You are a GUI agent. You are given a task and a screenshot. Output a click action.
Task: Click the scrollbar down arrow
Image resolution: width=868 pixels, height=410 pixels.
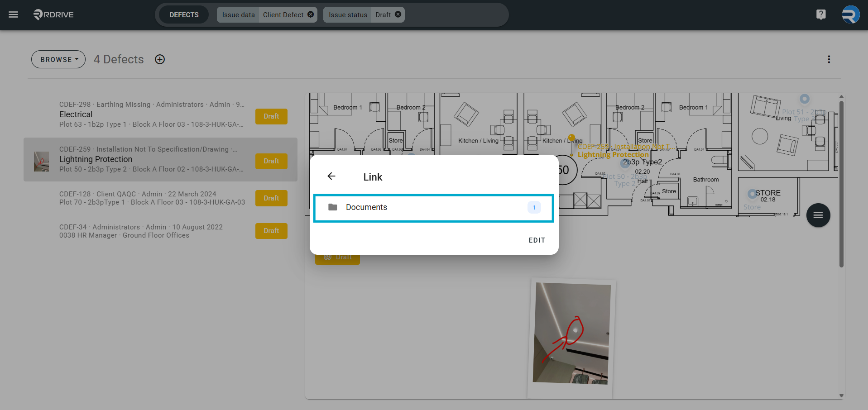point(841,396)
